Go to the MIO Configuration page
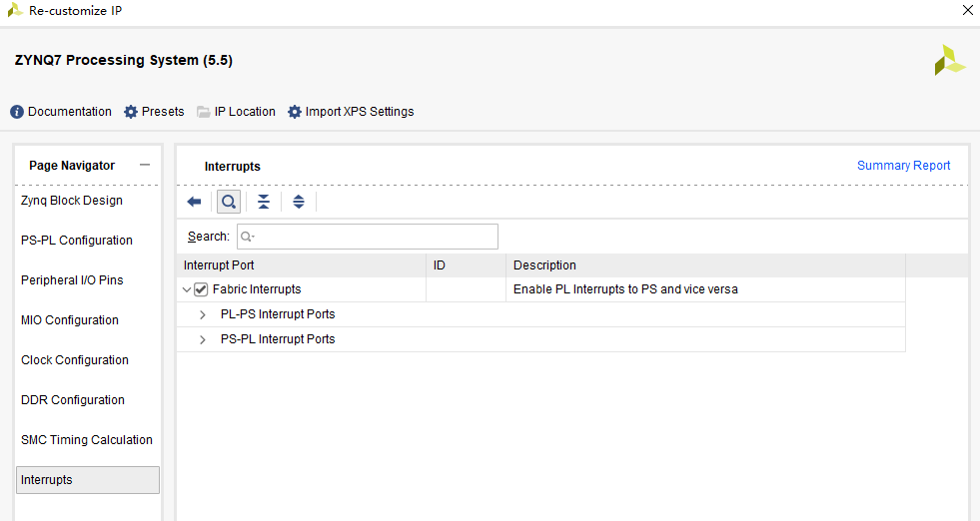 [x=70, y=320]
